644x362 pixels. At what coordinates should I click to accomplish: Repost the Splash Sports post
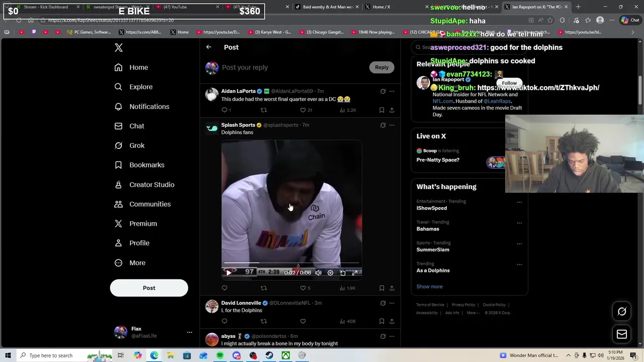point(264,288)
